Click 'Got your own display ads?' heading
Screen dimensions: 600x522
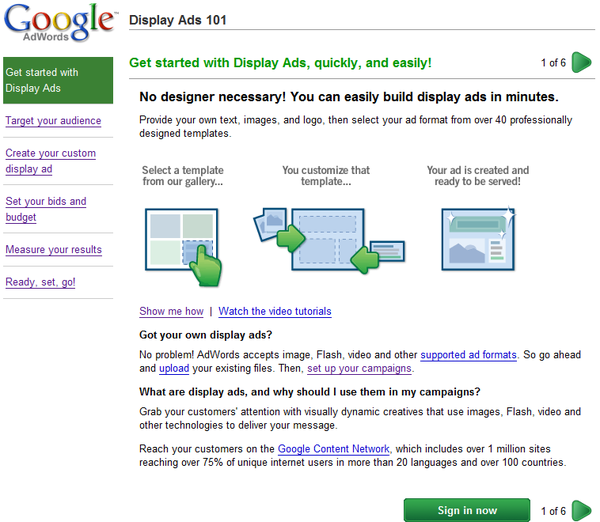(205, 335)
